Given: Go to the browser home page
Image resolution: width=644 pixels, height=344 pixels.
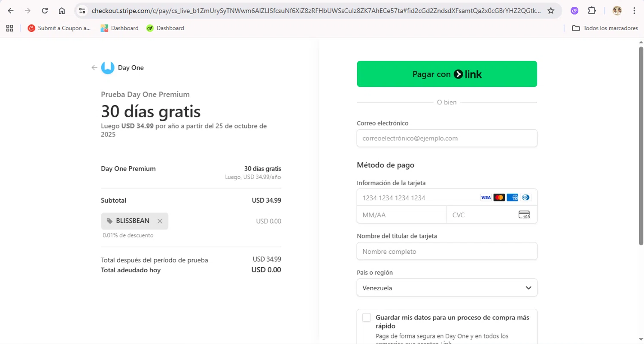Looking at the screenshot, I should (62, 11).
